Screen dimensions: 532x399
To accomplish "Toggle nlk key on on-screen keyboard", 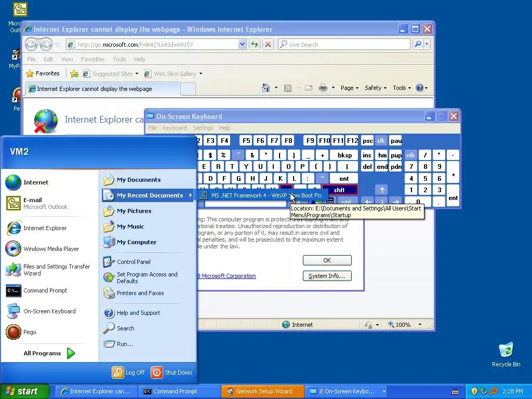I will click(410, 155).
